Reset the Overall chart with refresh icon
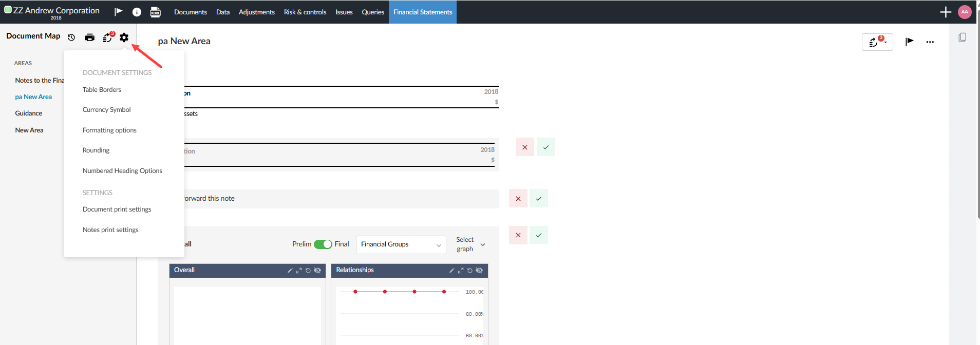The image size is (980, 345). [308, 271]
